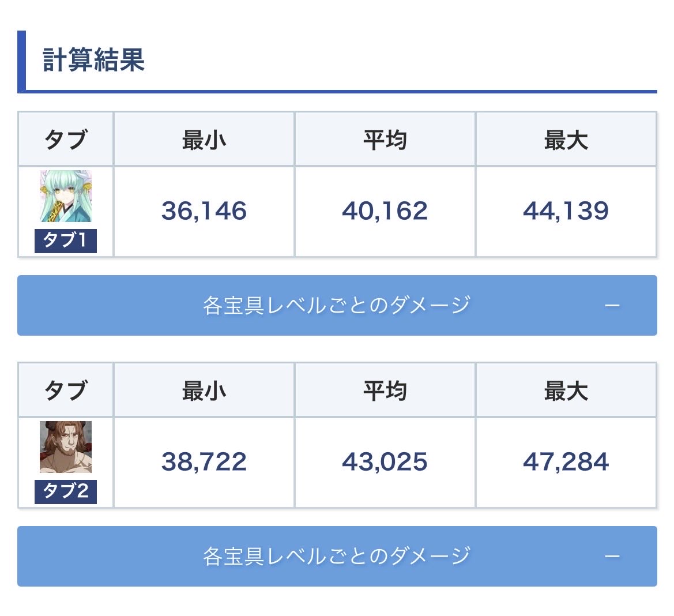
Task: Select the タブ2 label badge
Action: coord(66,492)
